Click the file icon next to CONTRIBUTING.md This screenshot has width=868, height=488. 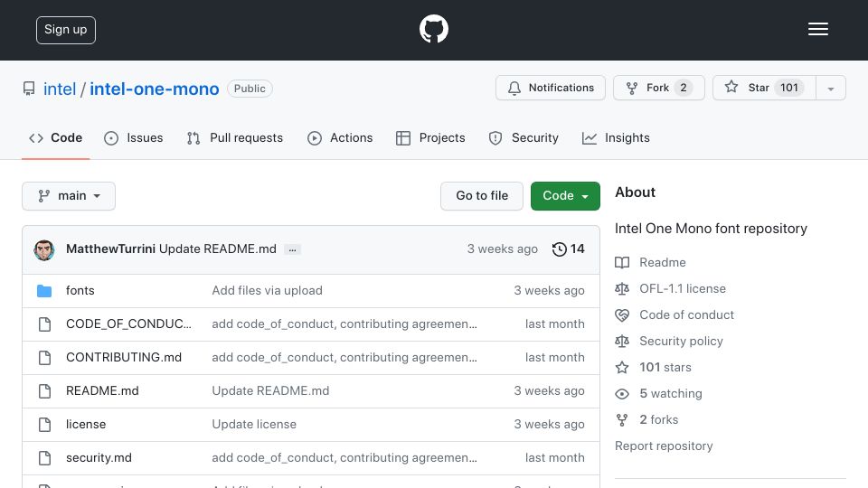[x=45, y=358]
